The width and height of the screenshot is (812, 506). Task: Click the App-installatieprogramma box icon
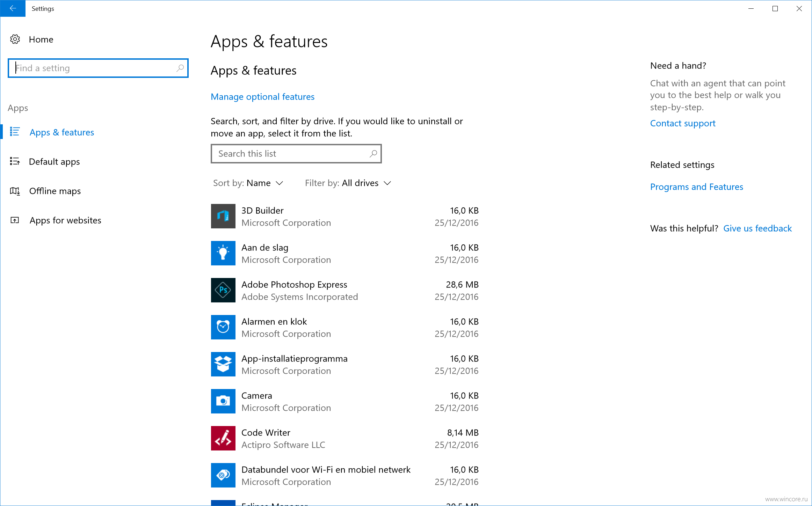coord(223,364)
